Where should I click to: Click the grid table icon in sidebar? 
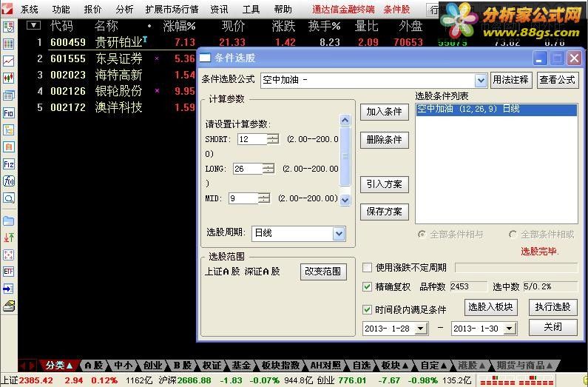click(x=9, y=44)
